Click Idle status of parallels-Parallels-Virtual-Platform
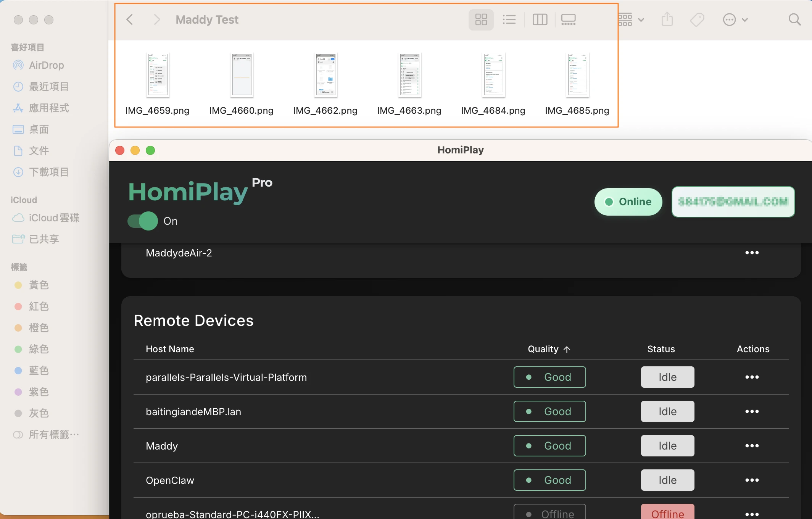Screen dimensions: 812x519 [x=667, y=377]
